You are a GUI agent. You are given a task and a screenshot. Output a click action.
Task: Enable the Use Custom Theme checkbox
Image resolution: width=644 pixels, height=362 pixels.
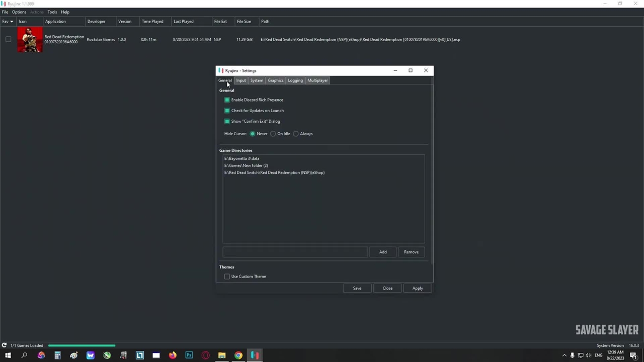click(x=227, y=277)
